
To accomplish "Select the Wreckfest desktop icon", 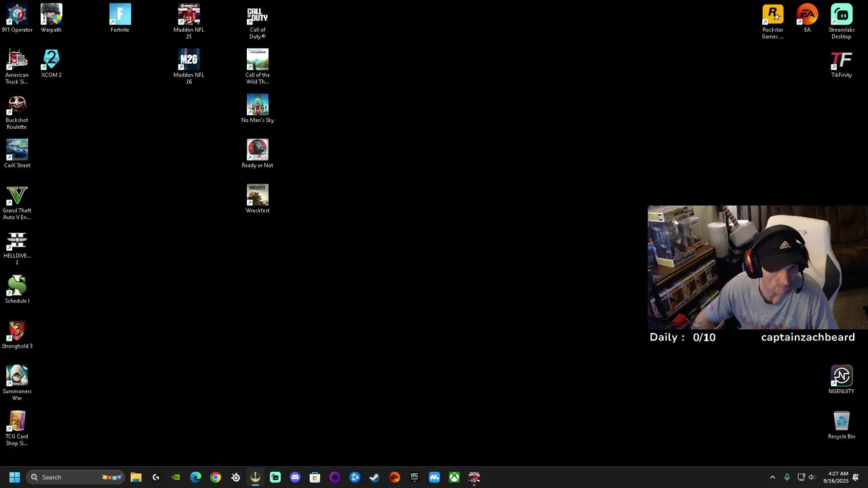I will pyautogui.click(x=258, y=199).
